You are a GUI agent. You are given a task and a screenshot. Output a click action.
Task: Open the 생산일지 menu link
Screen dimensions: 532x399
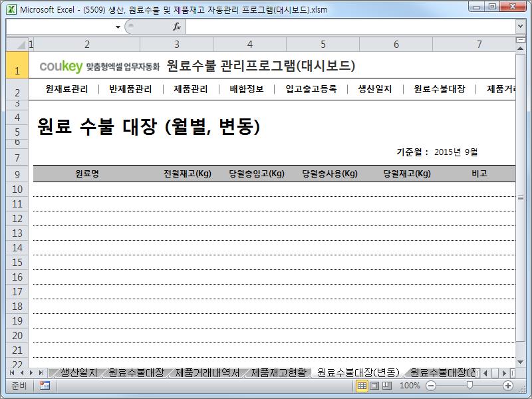(375, 89)
